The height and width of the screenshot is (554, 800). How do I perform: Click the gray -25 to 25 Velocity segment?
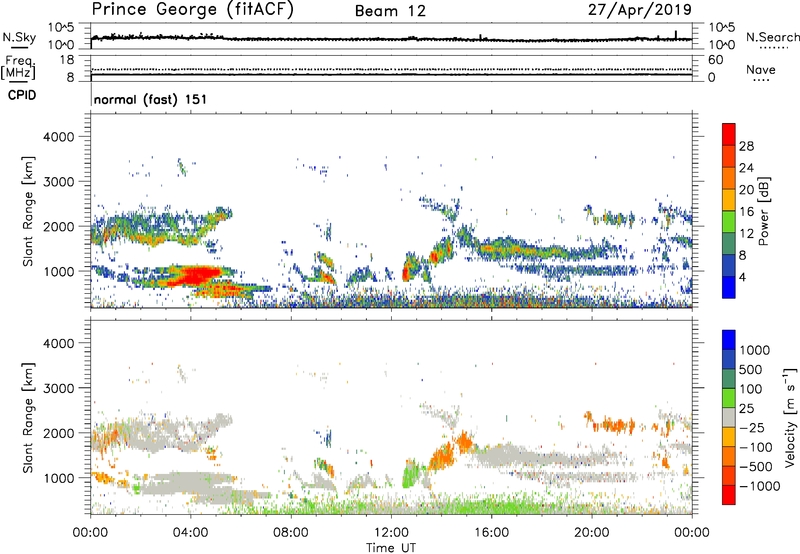coord(729,417)
